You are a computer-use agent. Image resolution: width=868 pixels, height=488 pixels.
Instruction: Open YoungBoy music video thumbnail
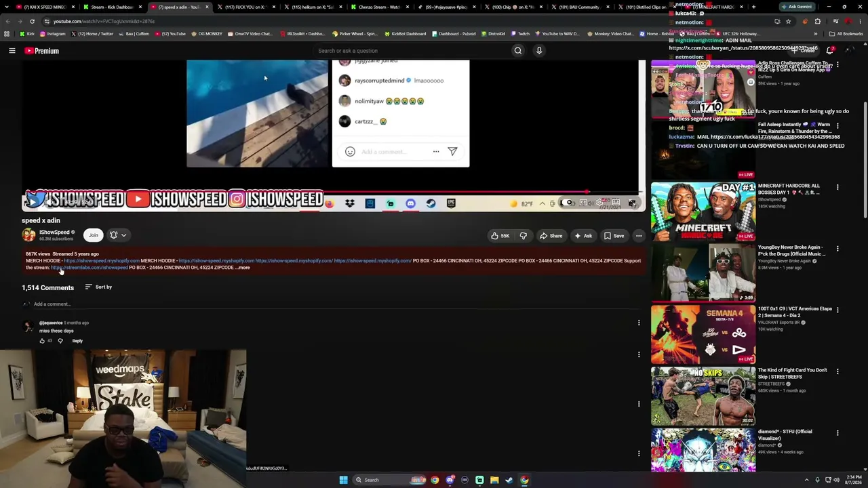point(703,272)
